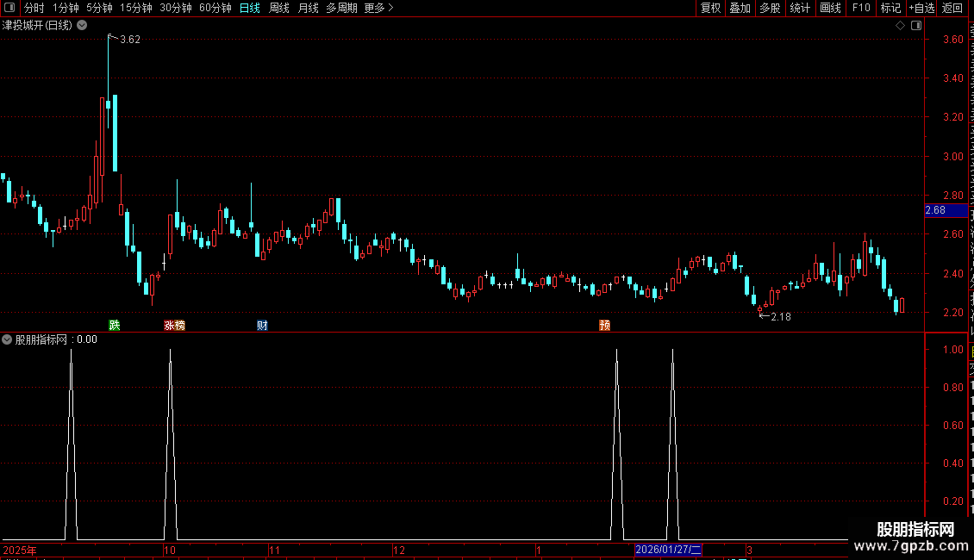Image resolution: width=974 pixels, height=560 pixels.
Task: Toggle the side panel icon on chart
Action: (x=916, y=26)
